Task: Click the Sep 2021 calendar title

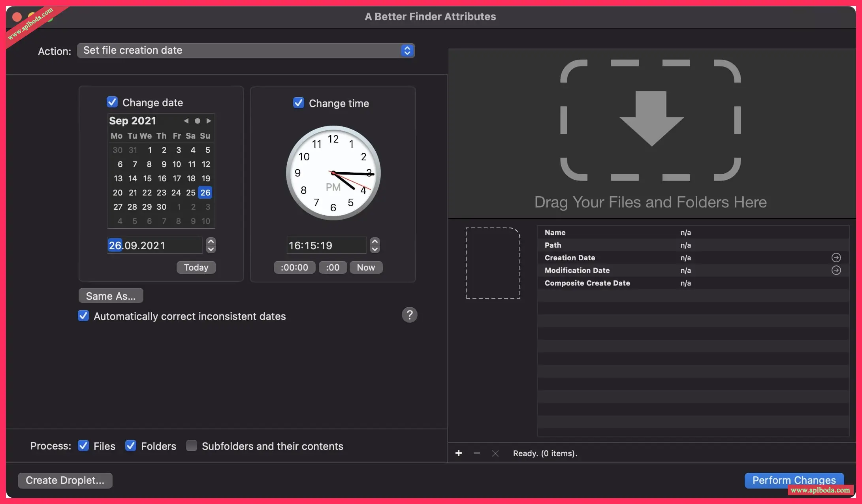Action: tap(133, 121)
